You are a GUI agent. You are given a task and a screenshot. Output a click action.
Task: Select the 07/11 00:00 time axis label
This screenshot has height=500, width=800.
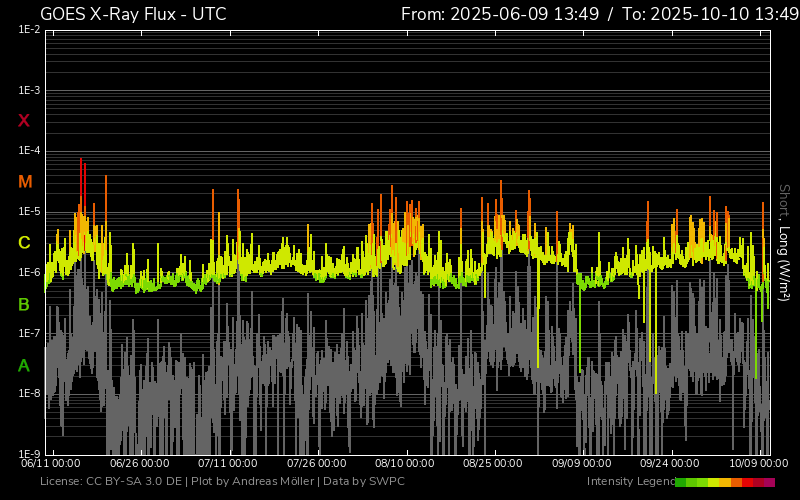coord(229,464)
